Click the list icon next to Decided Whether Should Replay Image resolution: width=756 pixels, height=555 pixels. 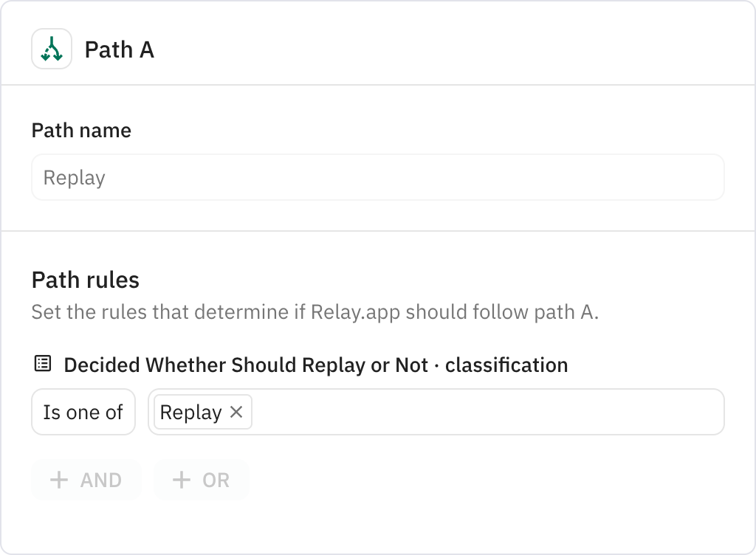click(x=42, y=365)
